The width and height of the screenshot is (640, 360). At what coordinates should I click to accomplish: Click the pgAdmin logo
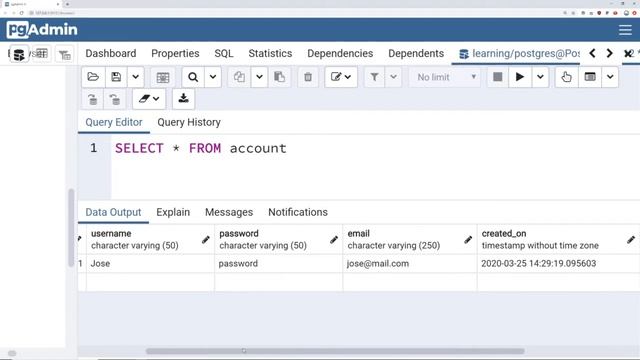pos(42,30)
